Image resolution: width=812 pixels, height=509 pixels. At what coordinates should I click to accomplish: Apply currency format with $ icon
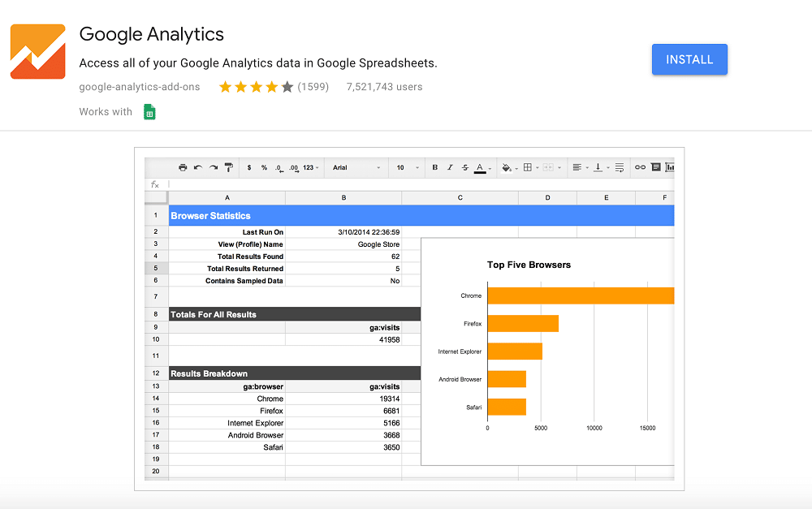pos(249,167)
